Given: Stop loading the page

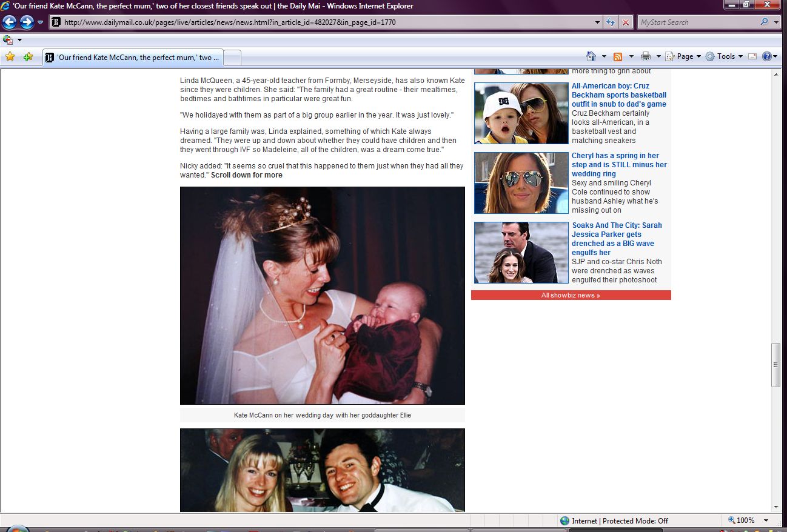Looking at the screenshot, I should tap(626, 22).
